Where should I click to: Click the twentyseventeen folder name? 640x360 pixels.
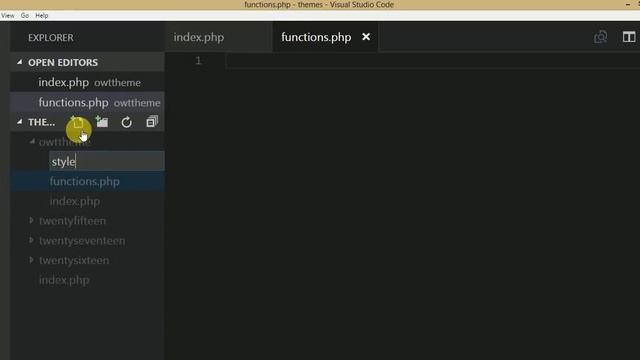[x=82, y=241]
